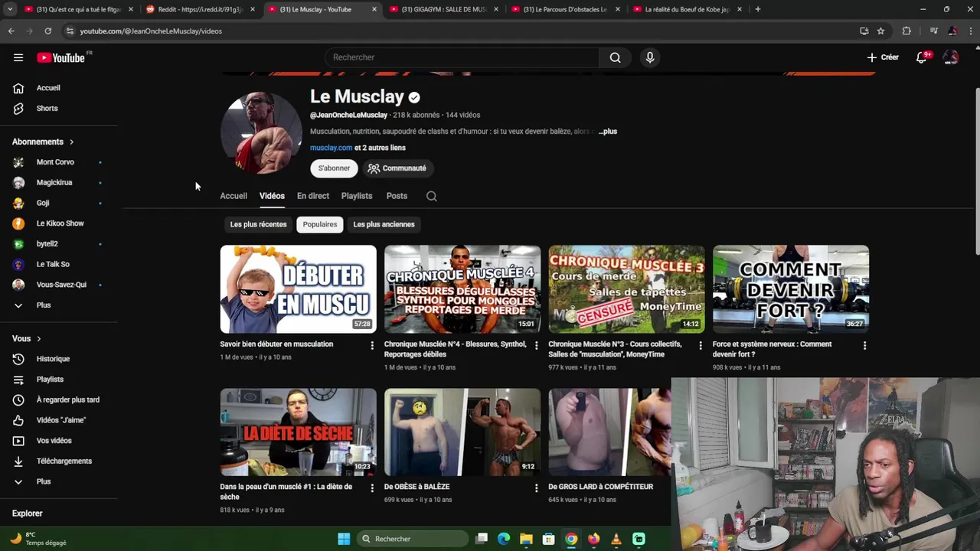Activate voice search microphone

point(649,57)
